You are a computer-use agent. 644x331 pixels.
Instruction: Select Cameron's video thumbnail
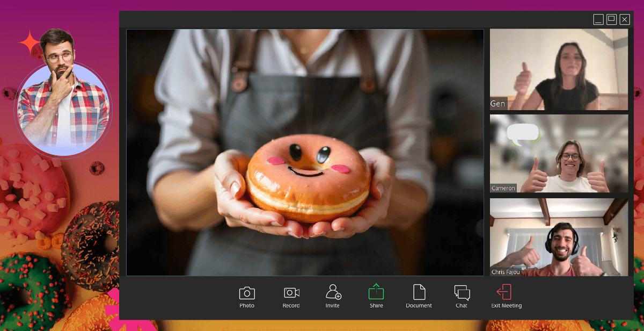click(x=559, y=153)
